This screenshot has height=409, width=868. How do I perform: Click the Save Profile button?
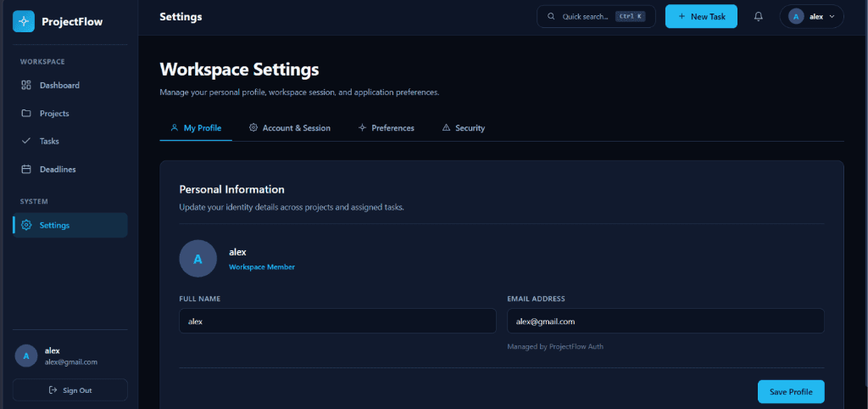[x=791, y=392]
